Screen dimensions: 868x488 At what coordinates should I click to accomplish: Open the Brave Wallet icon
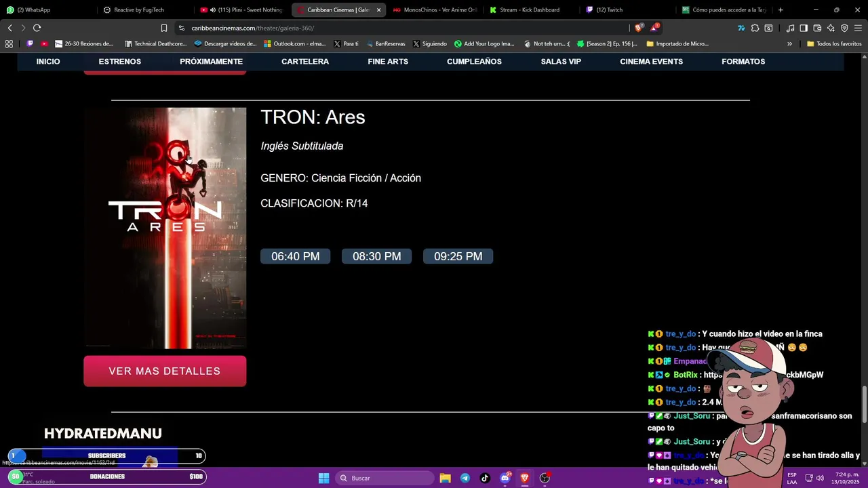817,28
